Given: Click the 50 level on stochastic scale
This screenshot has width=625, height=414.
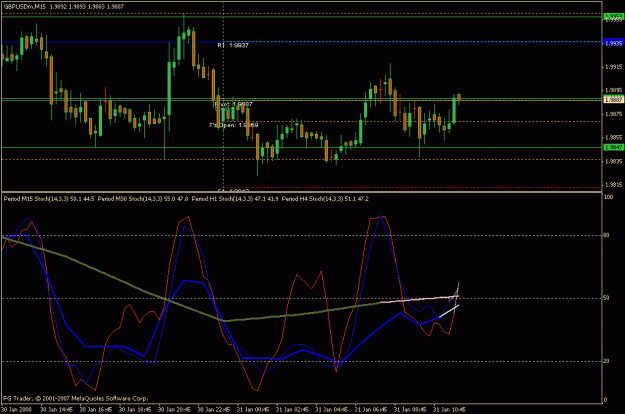Looking at the screenshot, I should 607,298.
